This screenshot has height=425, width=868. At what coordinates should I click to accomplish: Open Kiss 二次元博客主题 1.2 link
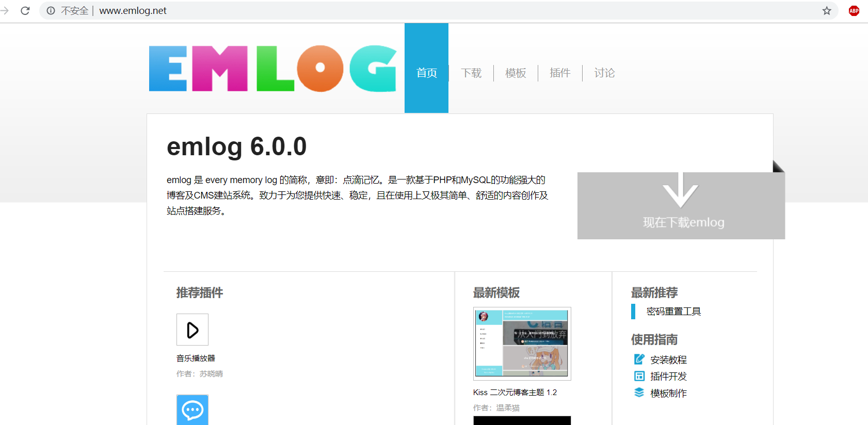pyautogui.click(x=515, y=393)
